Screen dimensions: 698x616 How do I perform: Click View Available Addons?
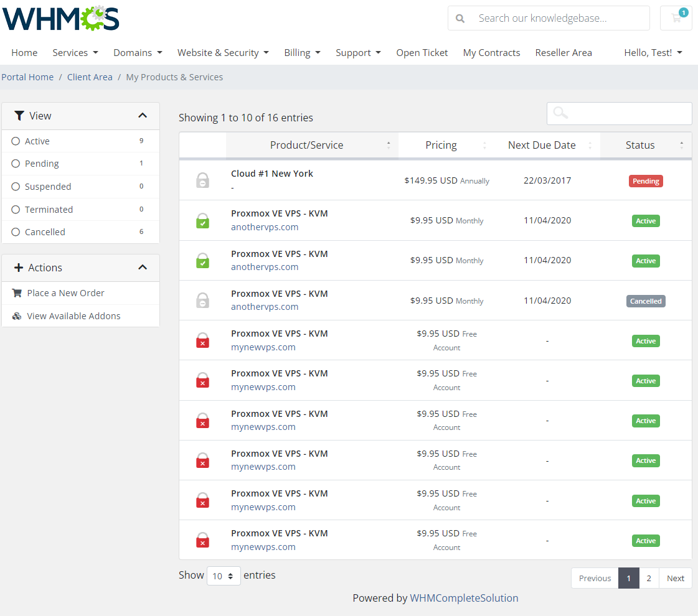(x=73, y=316)
